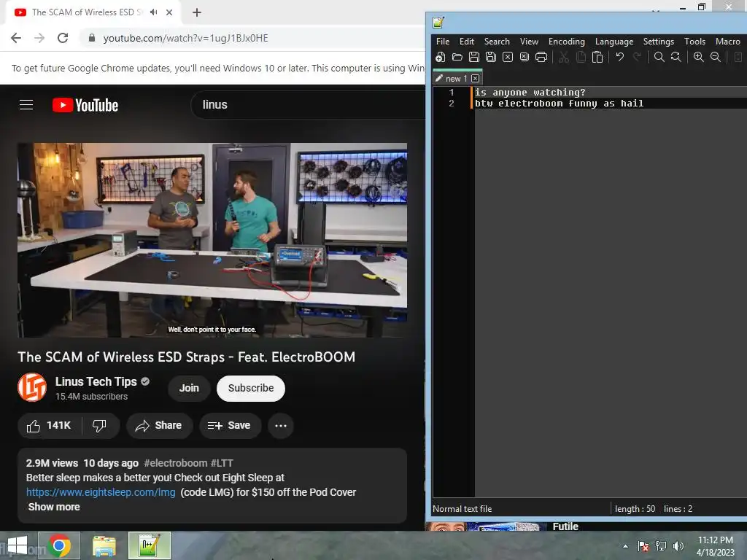Click the Join button

(x=189, y=388)
